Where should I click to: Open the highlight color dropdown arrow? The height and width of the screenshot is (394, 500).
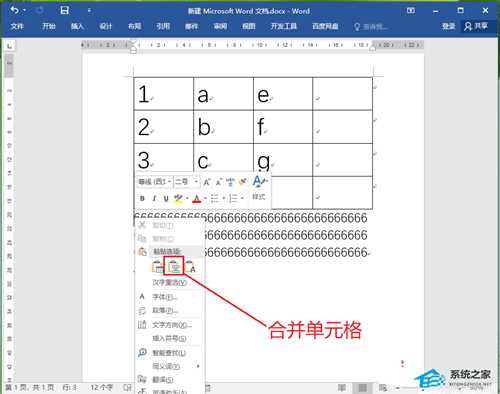[x=187, y=199]
